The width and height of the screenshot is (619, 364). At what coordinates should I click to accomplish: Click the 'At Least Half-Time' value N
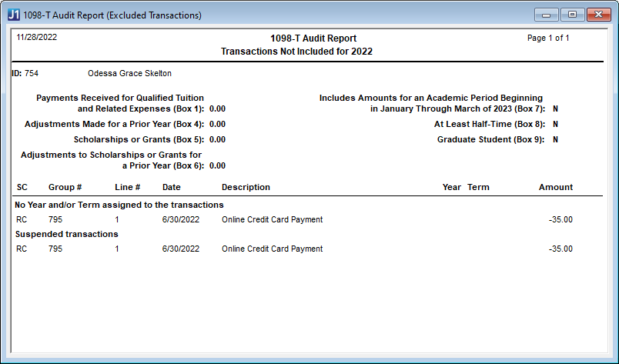555,125
